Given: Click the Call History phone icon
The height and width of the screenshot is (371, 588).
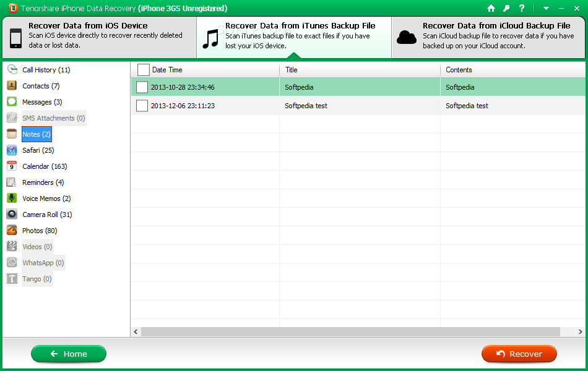Looking at the screenshot, I should (12, 70).
